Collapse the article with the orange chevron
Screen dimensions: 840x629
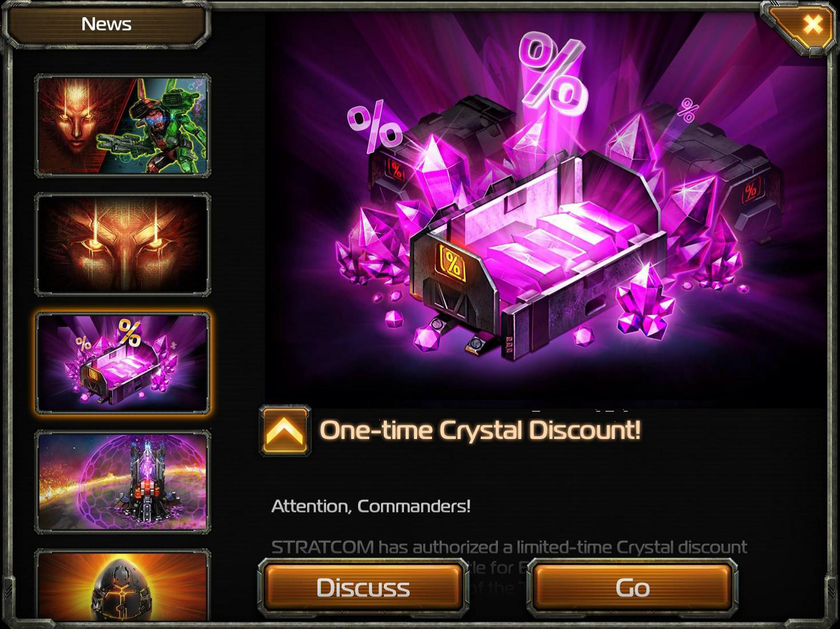point(285,430)
